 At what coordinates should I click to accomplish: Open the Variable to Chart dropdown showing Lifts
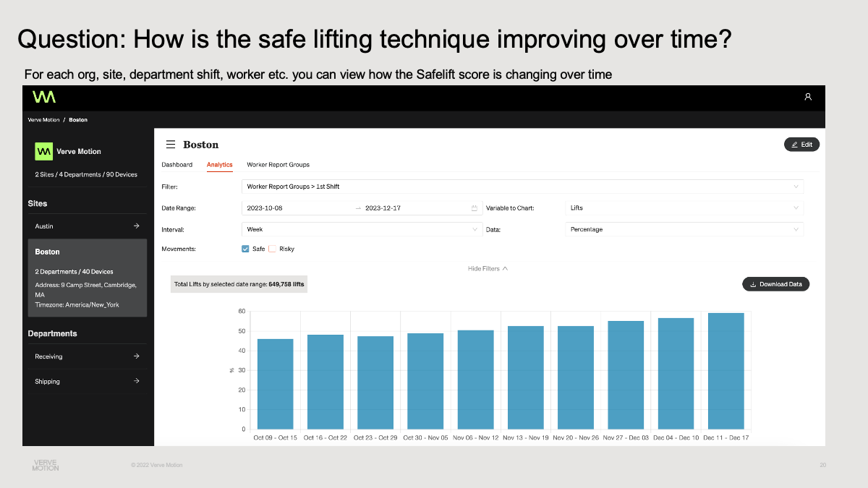[684, 207]
